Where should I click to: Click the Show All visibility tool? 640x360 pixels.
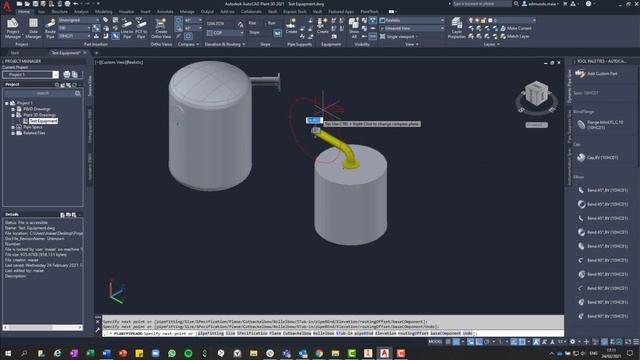[x=354, y=28]
